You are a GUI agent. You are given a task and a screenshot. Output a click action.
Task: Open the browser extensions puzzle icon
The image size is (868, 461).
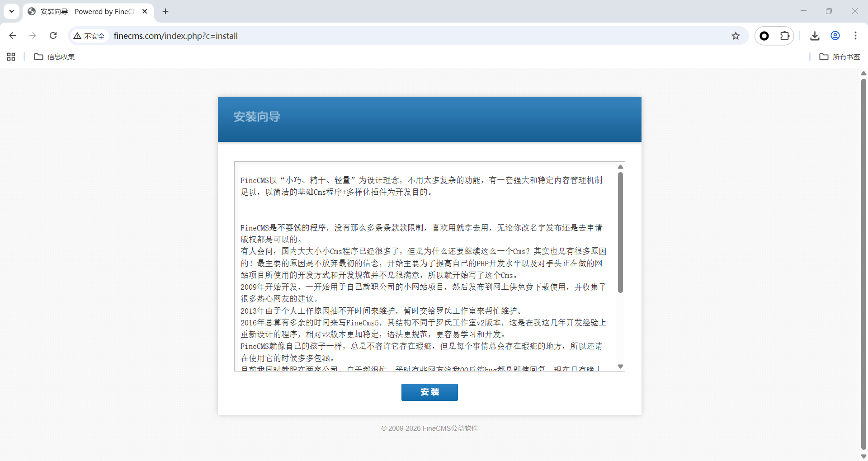[x=785, y=36]
